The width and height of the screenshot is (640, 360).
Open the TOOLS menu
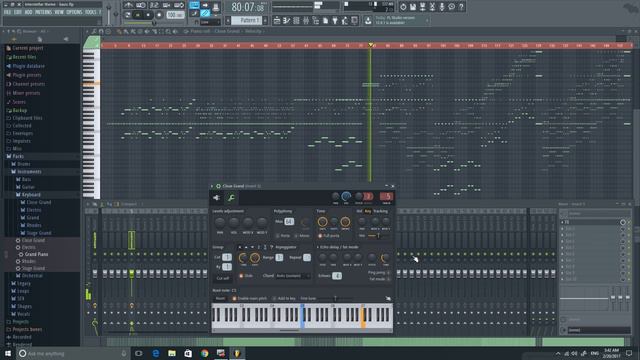pyautogui.click(x=91, y=12)
